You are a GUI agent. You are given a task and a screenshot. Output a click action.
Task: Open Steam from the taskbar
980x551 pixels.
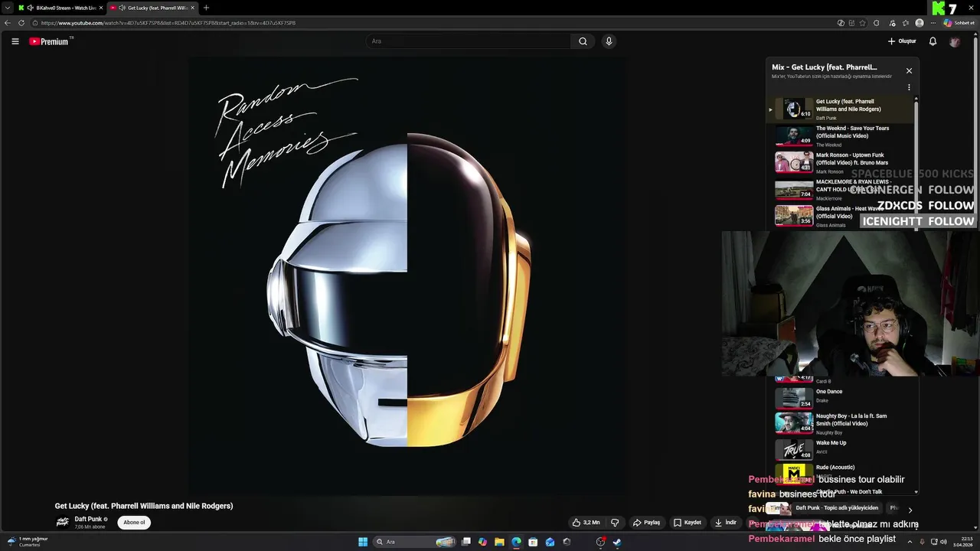coord(617,542)
